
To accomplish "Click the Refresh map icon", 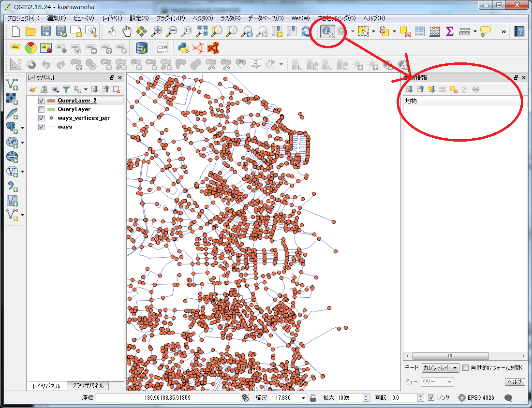I will [306, 31].
